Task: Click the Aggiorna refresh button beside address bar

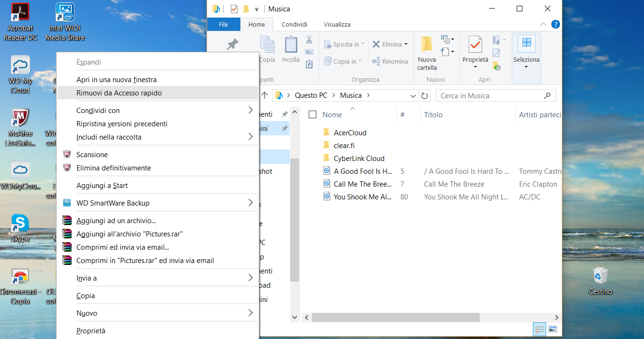Action: coord(425,95)
